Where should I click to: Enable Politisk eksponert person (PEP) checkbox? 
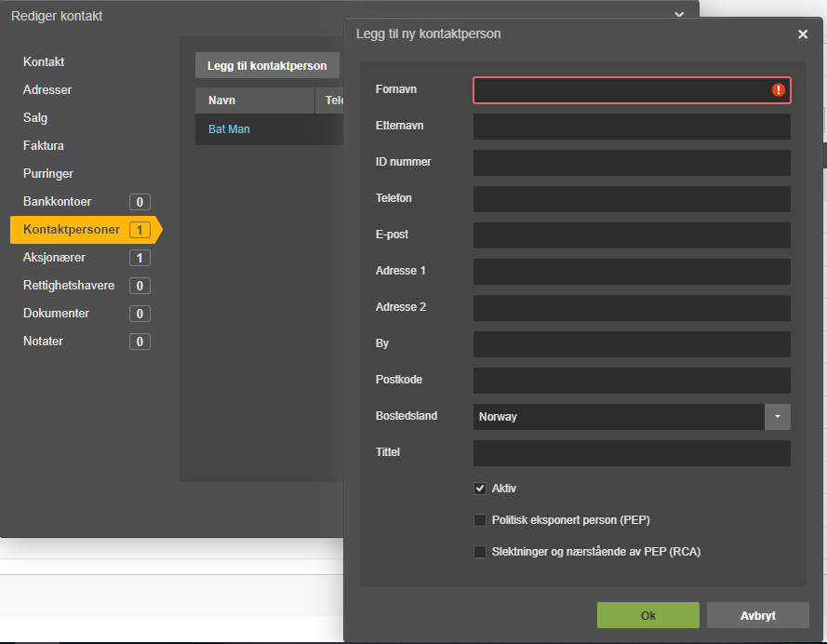coord(480,520)
